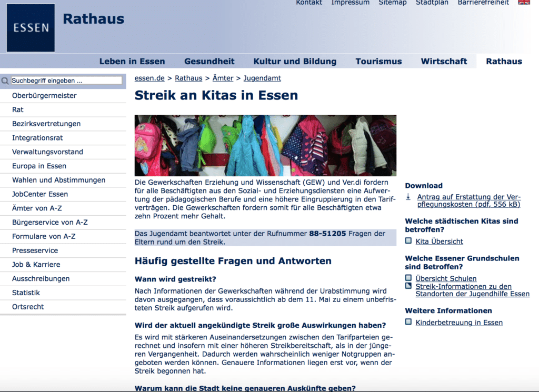
Task: Open the Impressum link
Action: click(x=350, y=3)
